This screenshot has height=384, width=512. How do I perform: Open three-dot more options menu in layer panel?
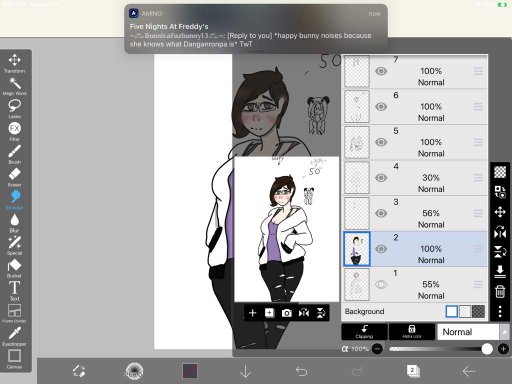[500, 312]
